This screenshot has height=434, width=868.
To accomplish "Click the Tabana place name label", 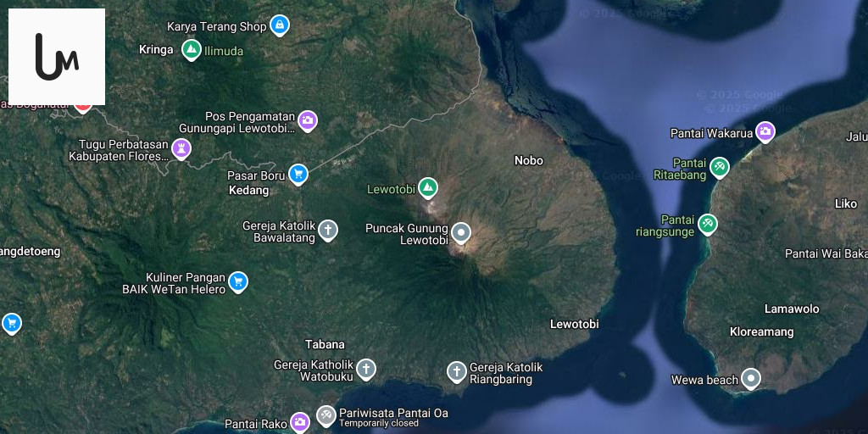I will click(x=325, y=344).
